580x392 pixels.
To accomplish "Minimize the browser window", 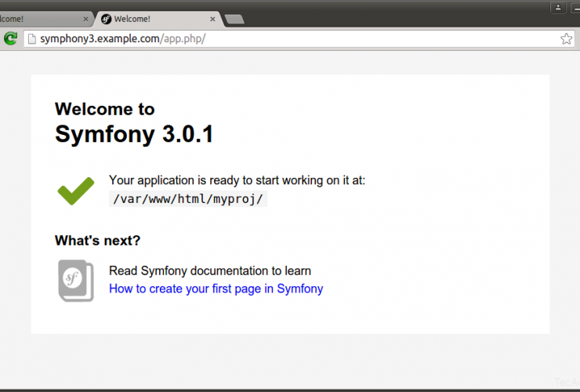I will point(576,7).
